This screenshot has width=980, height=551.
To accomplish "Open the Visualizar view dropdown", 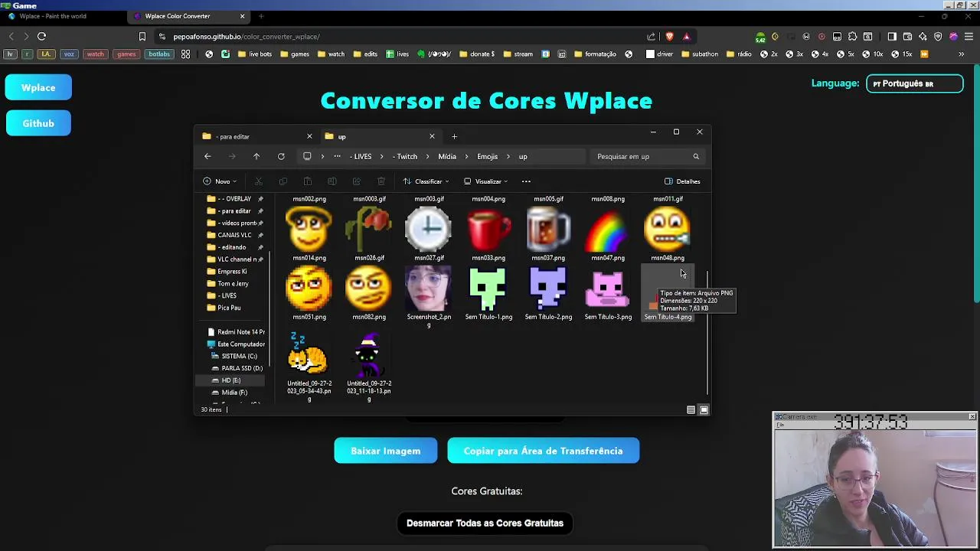I will [486, 181].
